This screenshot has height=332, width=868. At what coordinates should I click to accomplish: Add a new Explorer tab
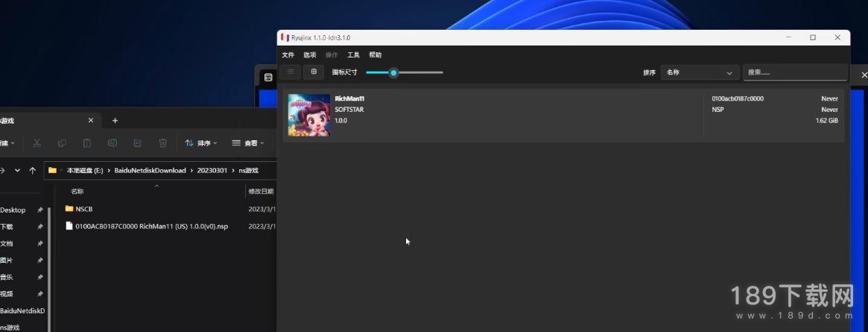pyautogui.click(x=115, y=121)
